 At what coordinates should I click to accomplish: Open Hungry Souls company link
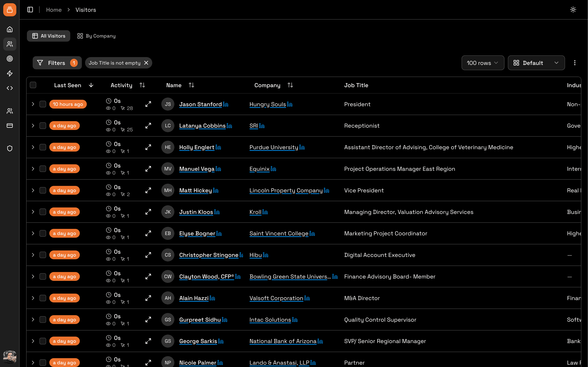(x=267, y=104)
